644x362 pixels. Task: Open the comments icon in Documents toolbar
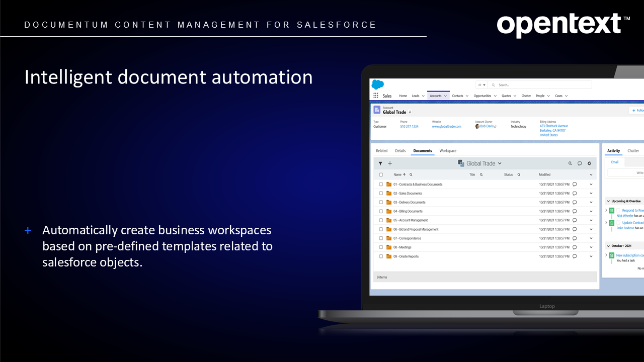[580, 163]
